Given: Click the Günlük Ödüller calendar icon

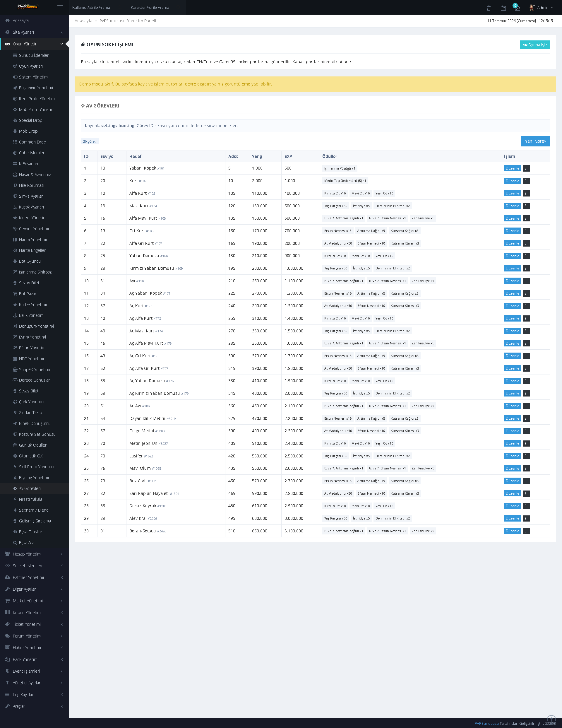Looking at the screenshot, I should point(15,445).
